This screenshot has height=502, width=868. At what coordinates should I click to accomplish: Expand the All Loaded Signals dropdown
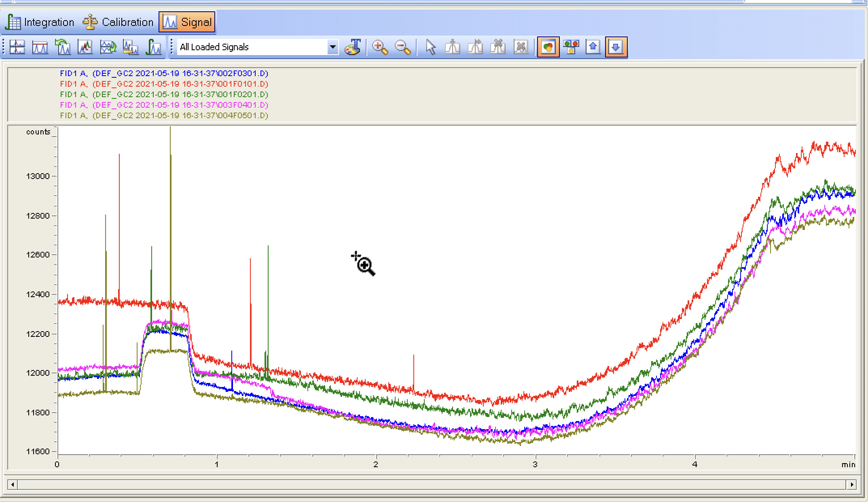332,47
